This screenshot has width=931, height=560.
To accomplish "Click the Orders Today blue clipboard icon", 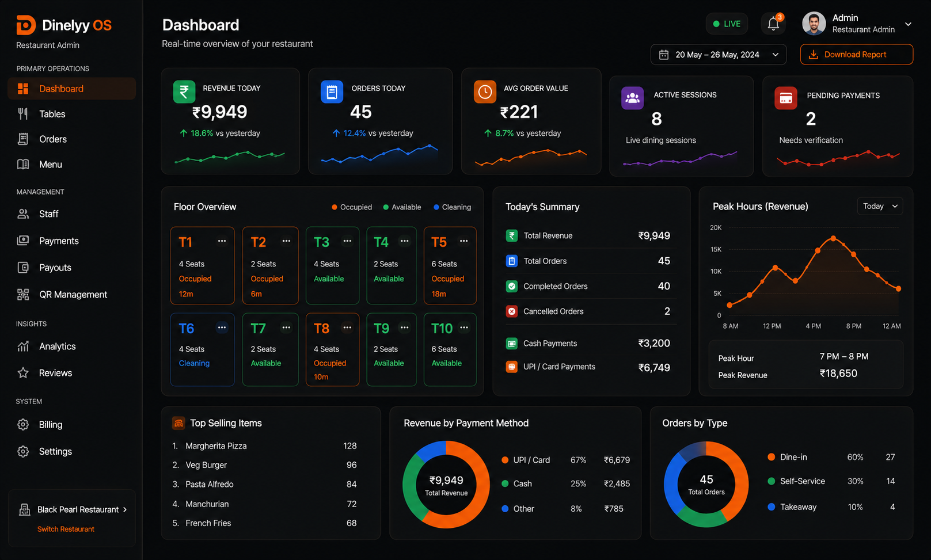I will click(x=332, y=92).
